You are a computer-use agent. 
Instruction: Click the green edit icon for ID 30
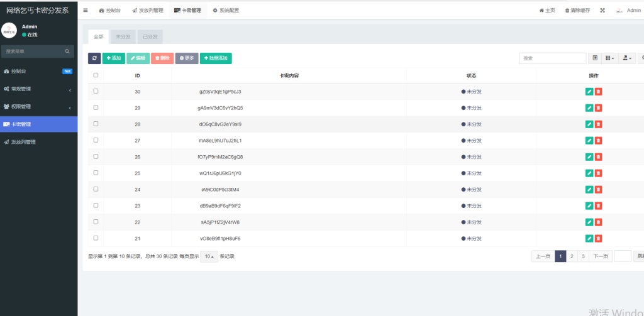point(589,92)
